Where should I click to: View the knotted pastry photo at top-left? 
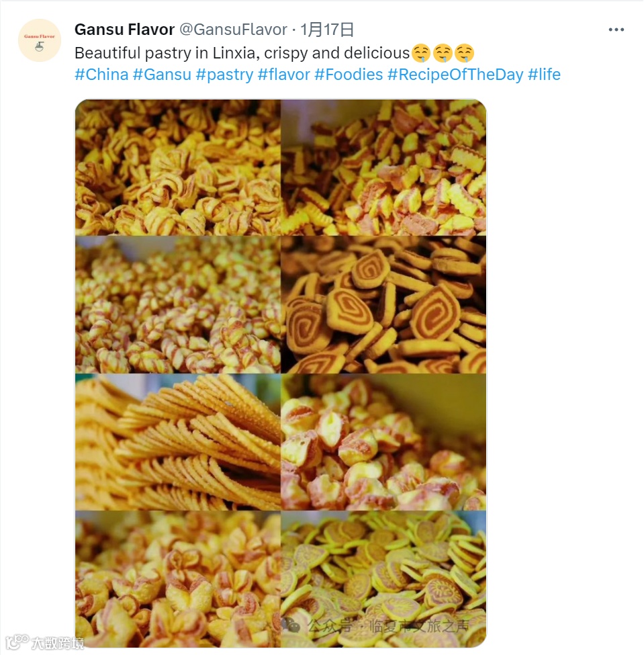tap(178, 167)
